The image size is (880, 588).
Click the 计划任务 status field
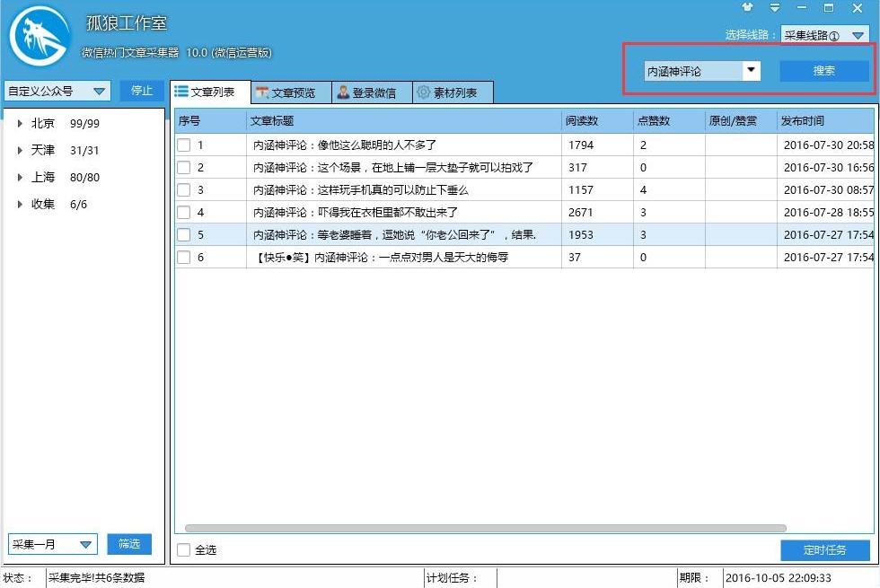[x=587, y=578]
